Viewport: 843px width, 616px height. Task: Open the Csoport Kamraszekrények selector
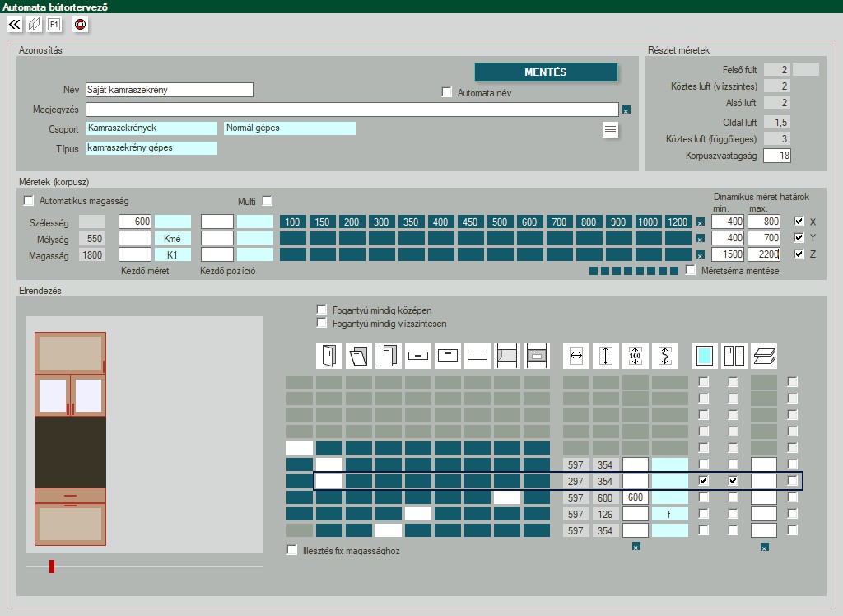(152, 128)
